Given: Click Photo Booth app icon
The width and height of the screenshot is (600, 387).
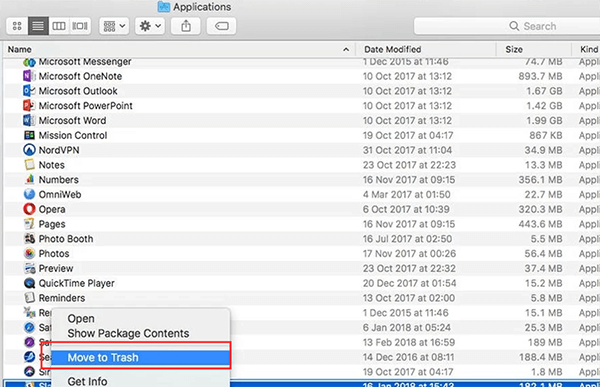Looking at the screenshot, I should (x=29, y=238).
